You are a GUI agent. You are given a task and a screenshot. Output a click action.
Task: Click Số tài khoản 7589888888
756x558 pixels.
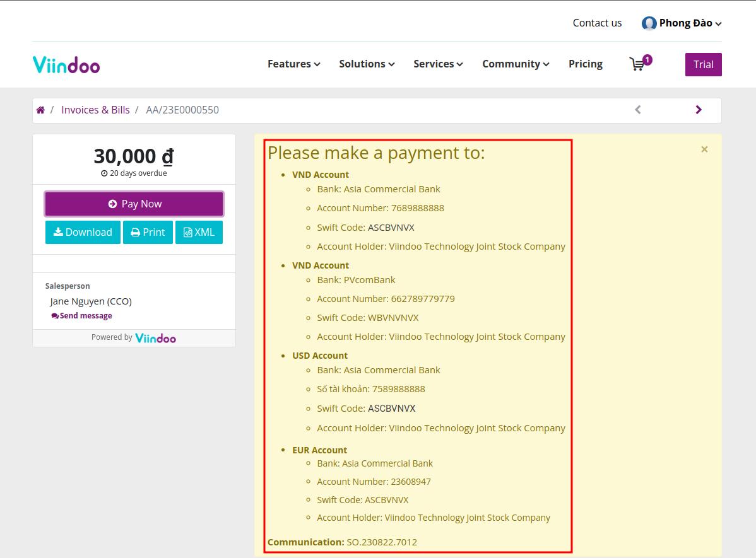point(371,389)
